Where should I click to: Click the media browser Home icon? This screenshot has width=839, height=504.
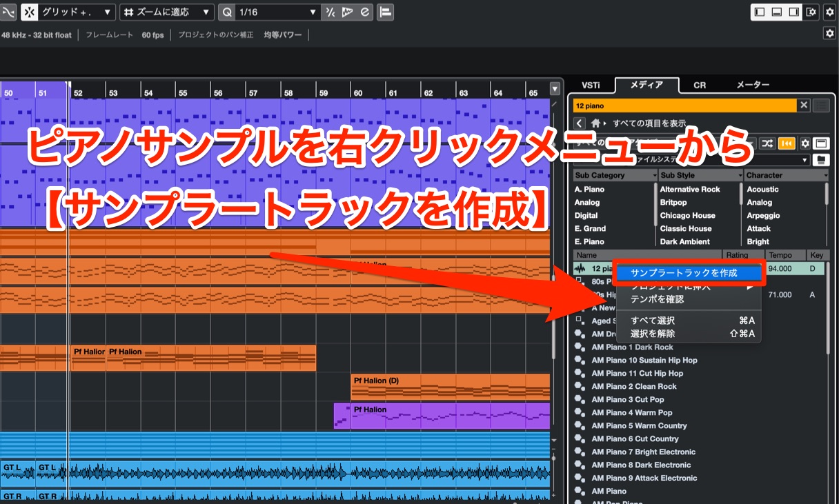click(595, 123)
